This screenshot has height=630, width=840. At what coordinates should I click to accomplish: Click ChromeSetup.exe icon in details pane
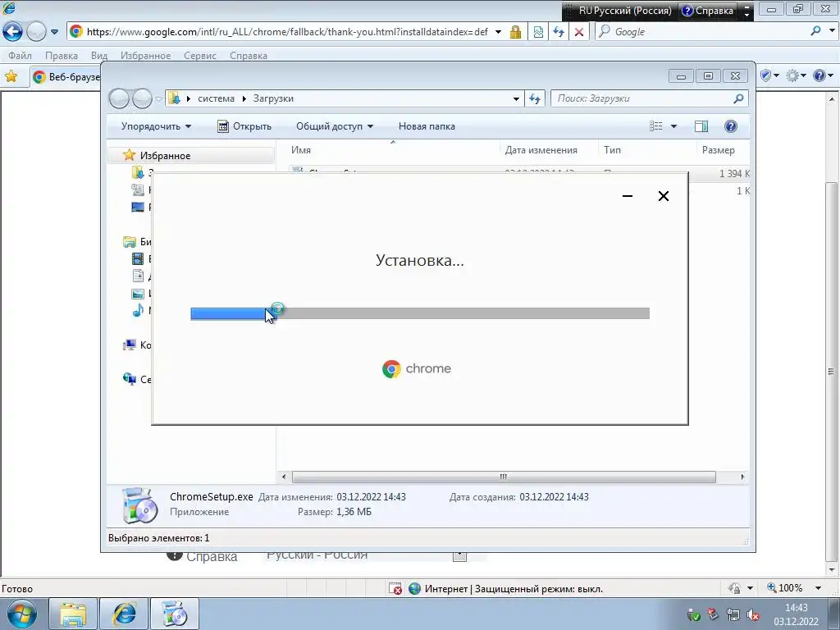[x=139, y=505]
